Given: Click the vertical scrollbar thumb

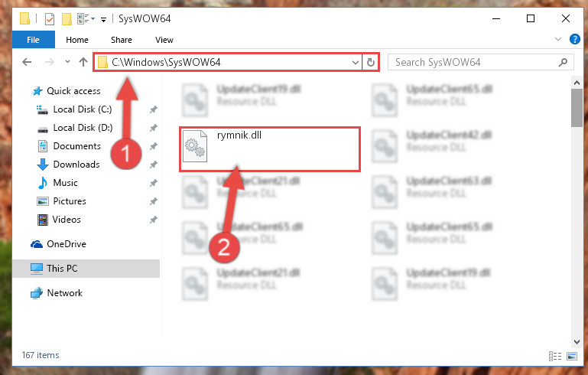Looking at the screenshot, I should pos(577,108).
